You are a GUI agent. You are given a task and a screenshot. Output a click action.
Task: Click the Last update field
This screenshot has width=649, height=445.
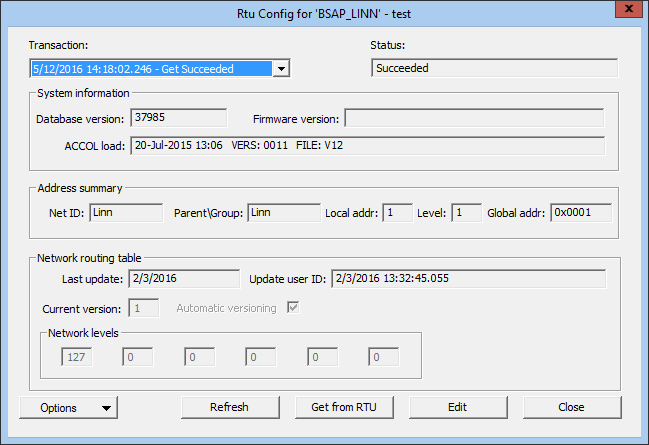coord(184,279)
